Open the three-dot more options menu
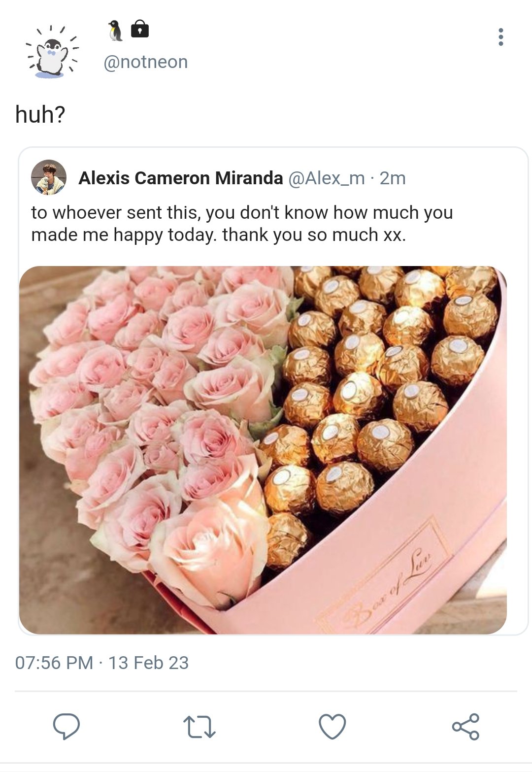The height and width of the screenshot is (772, 532). [x=500, y=37]
